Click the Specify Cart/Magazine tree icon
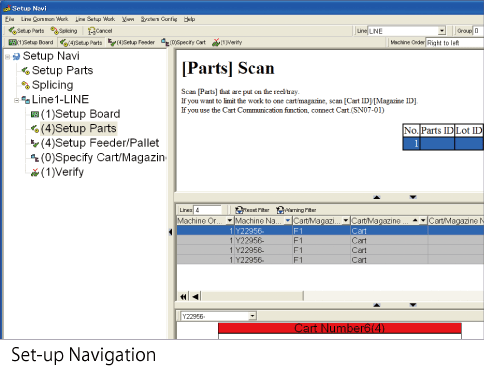 [35, 158]
